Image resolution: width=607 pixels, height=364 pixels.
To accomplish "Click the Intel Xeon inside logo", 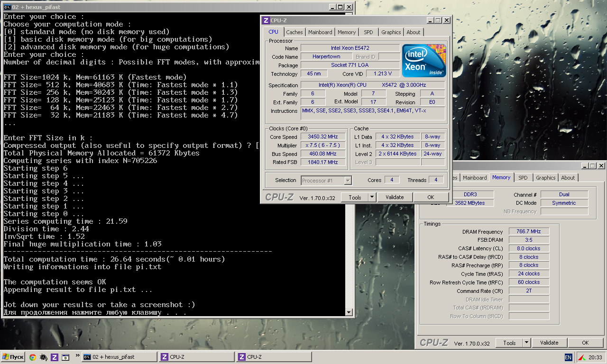I will tap(424, 61).
